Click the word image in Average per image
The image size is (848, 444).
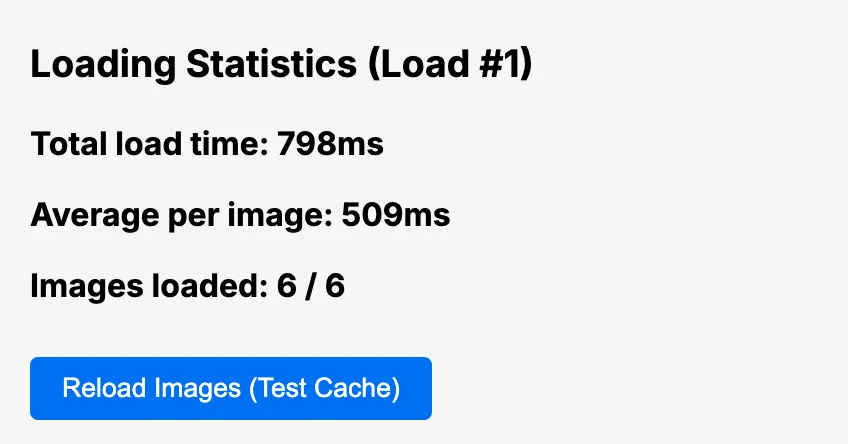(x=286, y=215)
